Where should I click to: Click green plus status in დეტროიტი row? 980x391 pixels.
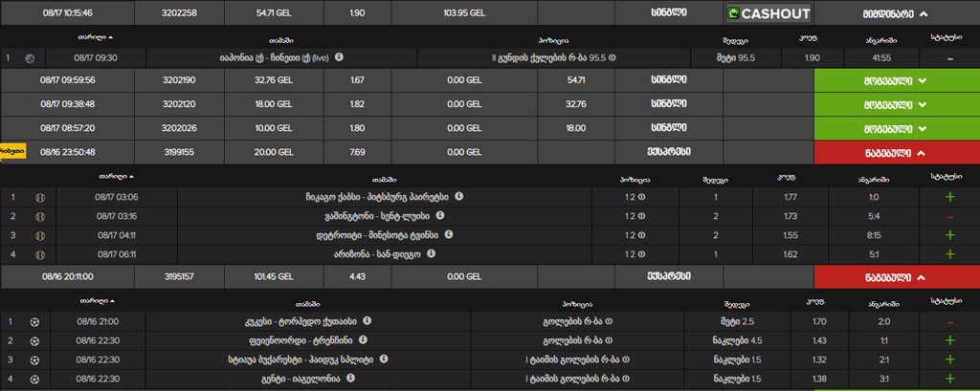(x=950, y=235)
